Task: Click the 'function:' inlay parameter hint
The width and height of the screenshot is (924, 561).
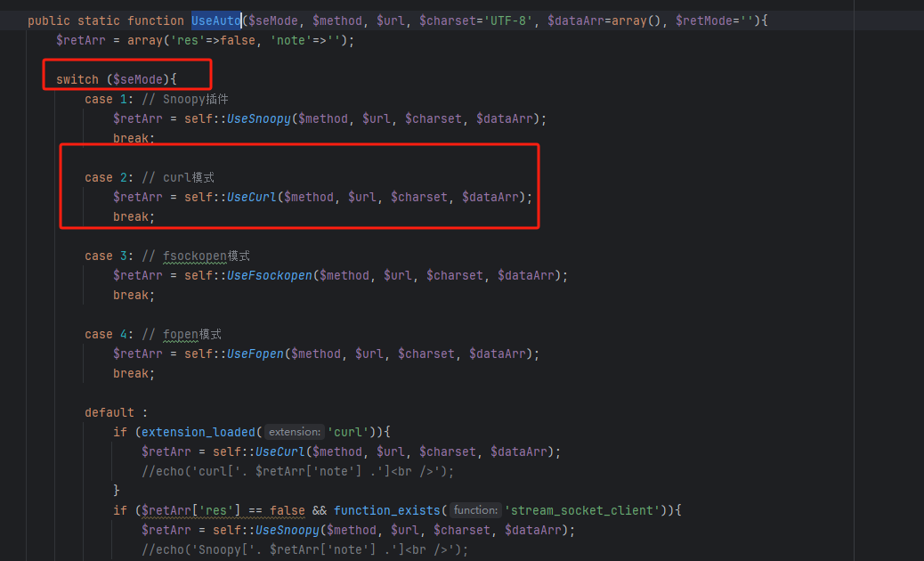Action: [474, 510]
